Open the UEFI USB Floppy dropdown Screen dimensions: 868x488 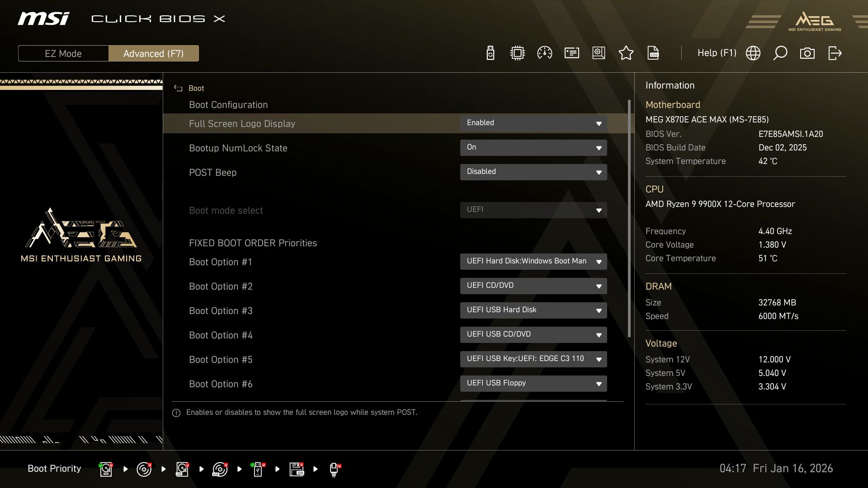533,383
